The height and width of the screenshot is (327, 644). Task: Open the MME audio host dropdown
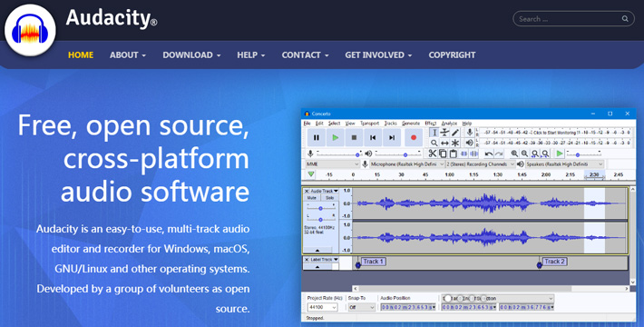[x=332, y=164]
